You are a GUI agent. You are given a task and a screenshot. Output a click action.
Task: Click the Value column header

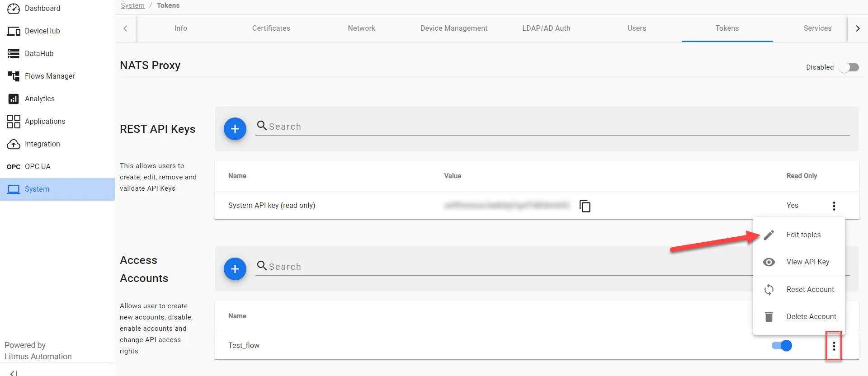pyautogui.click(x=453, y=176)
